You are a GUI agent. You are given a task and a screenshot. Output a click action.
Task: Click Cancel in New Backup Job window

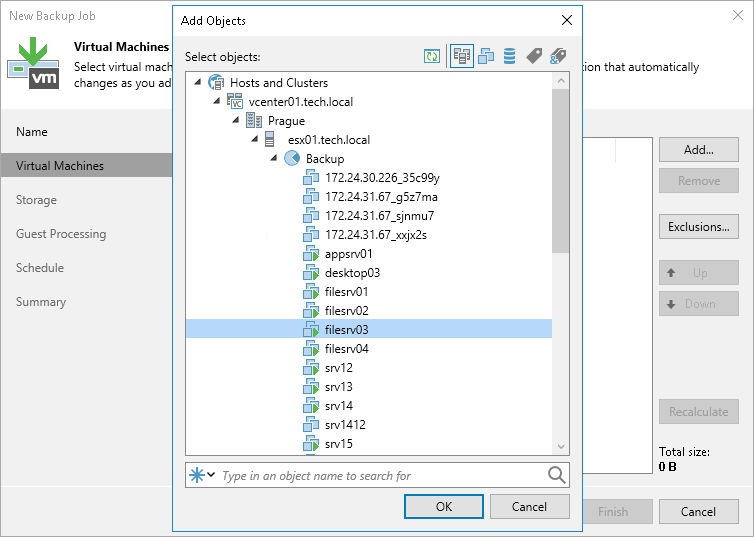pos(699,512)
